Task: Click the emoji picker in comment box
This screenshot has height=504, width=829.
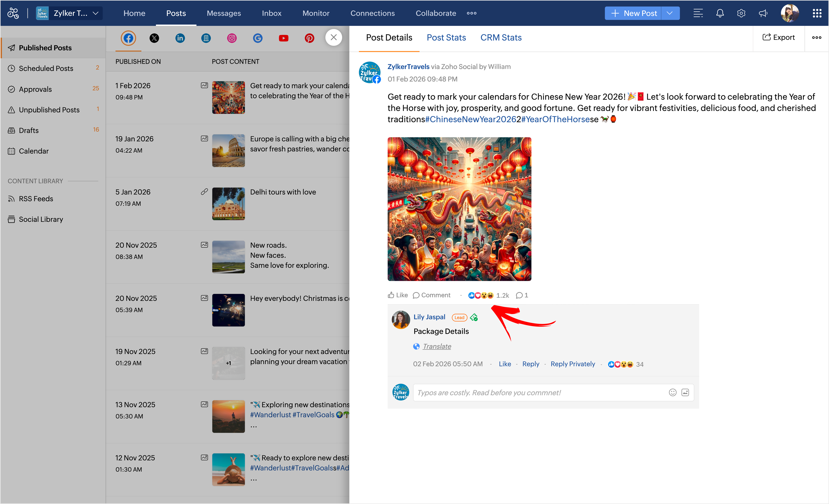Action: [x=672, y=392]
